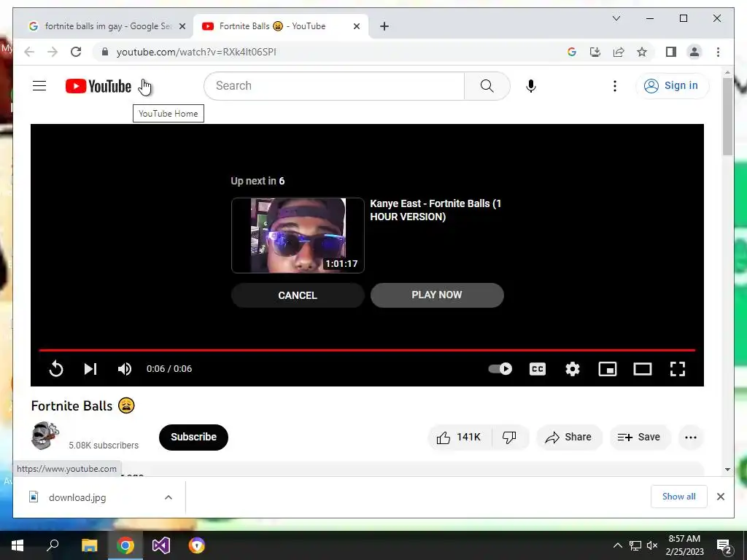Close the downloads bar
747x560 pixels.
pyautogui.click(x=720, y=497)
